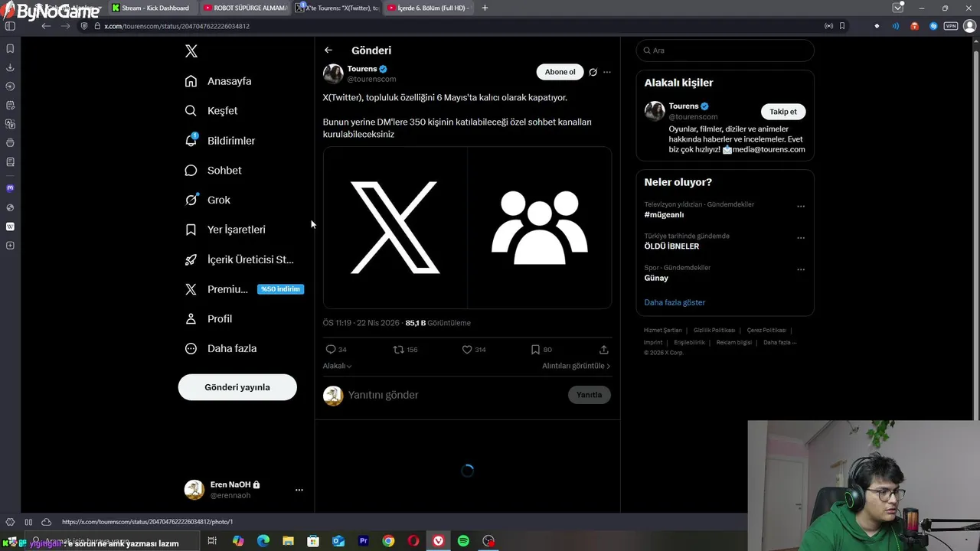Toggle the browser sidebar panel icon
This screenshot has width=980, height=551.
coord(10,26)
